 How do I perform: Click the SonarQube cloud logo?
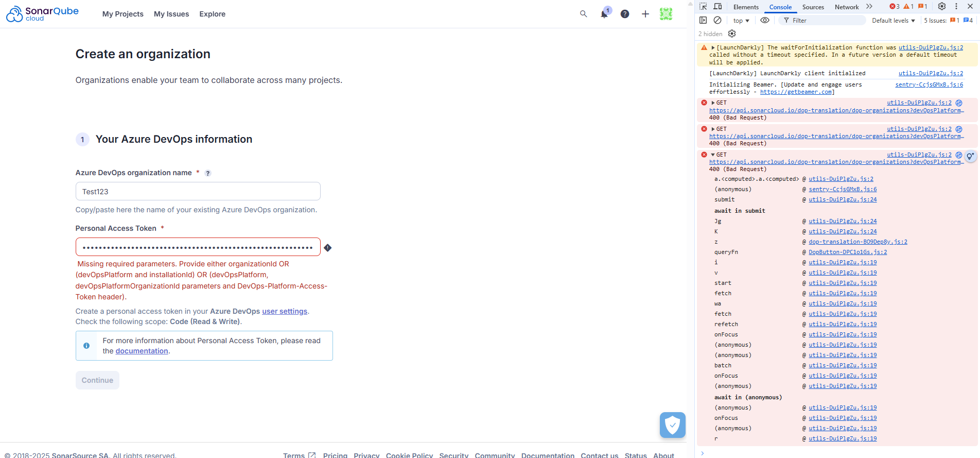click(x=42, y=14)
